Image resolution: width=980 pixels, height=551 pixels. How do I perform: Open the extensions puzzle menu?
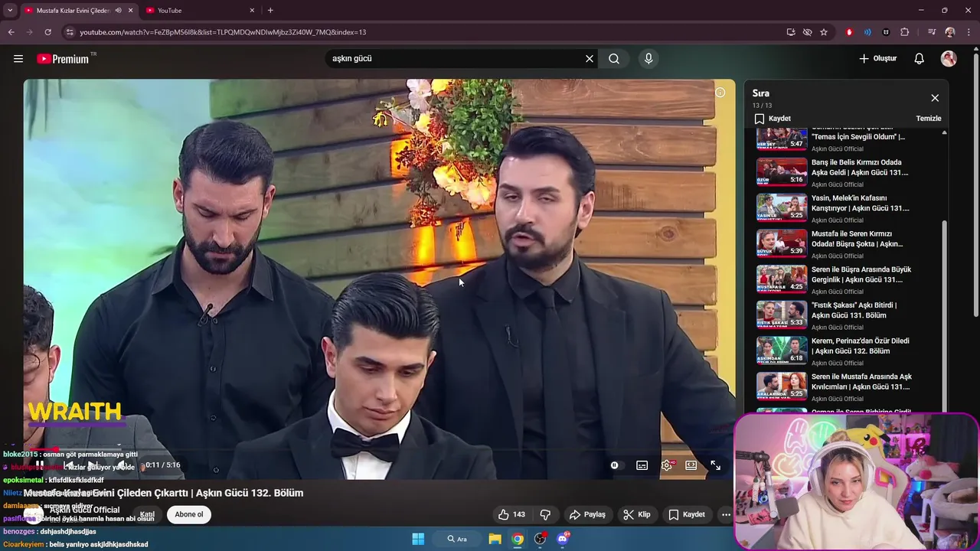904,32
